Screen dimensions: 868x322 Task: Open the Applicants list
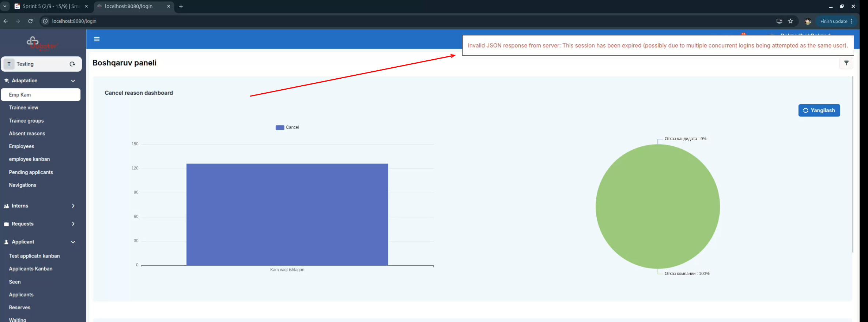coord(21,295)
